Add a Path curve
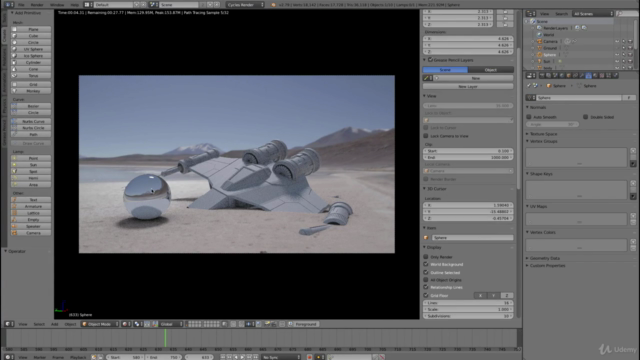 31,134
